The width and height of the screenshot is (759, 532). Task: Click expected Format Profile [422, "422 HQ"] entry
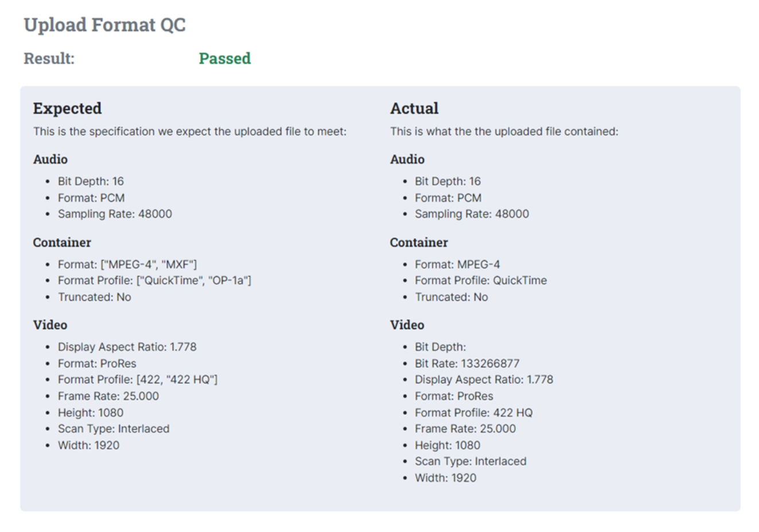(x=138, y=379)
